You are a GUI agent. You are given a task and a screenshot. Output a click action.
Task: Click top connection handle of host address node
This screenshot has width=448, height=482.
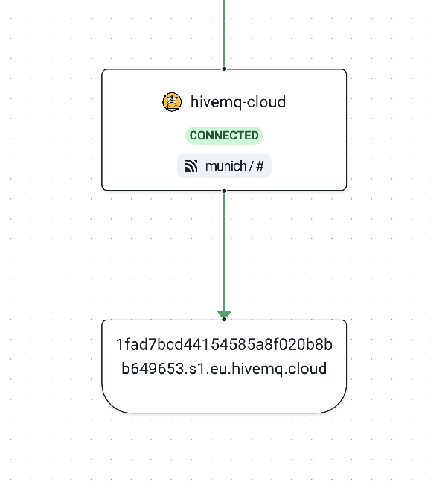coord(224,320)
